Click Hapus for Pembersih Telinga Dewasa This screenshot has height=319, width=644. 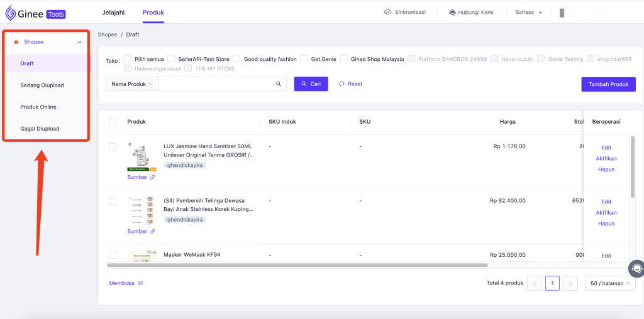[606, 224]
